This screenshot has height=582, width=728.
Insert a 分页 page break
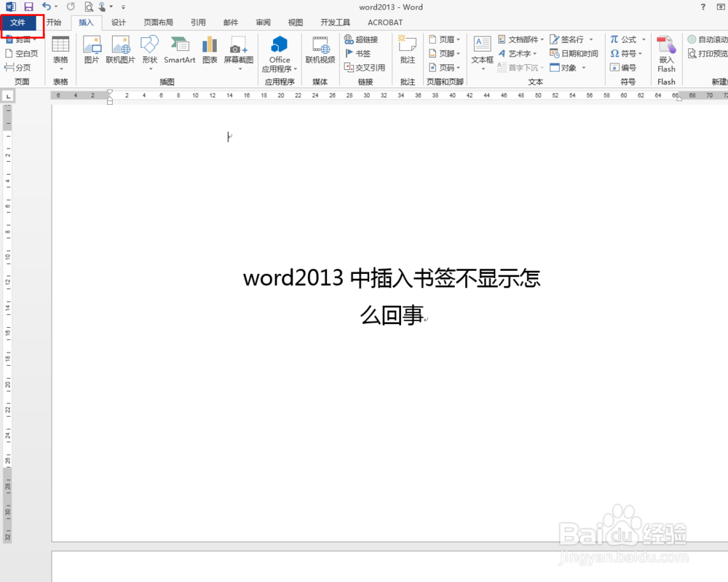(17, 67)
